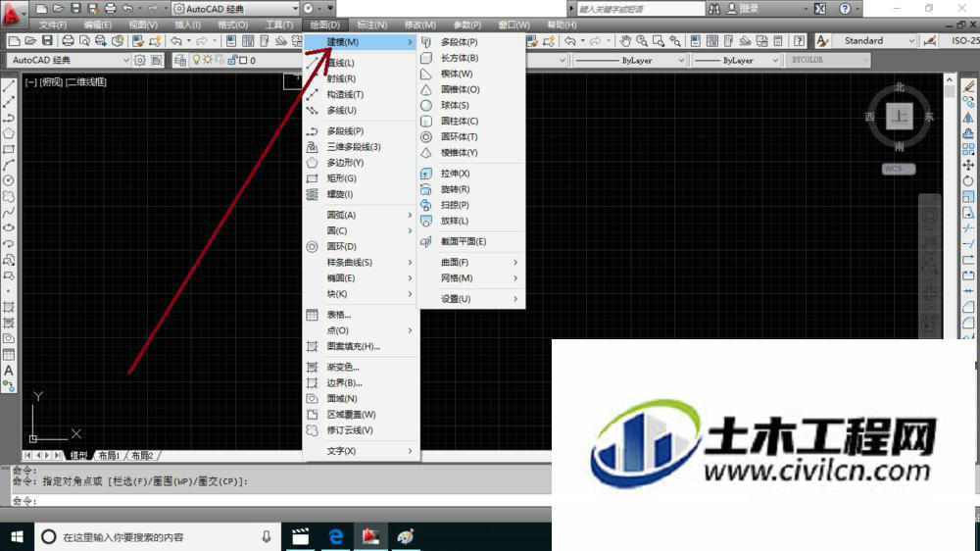Select 构造线(T) construction line entry
Image resolution: width=980 pixels, height=551 pixels.
(x=361, y=94)
